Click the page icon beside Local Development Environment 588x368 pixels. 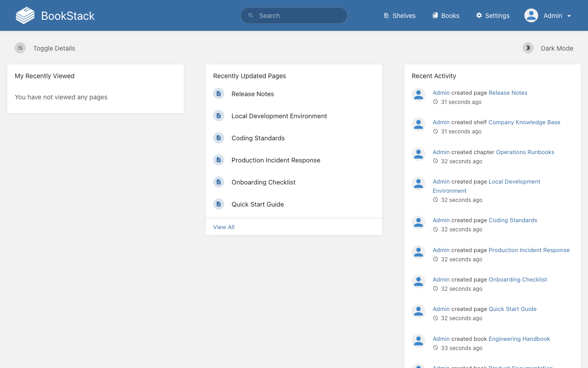[219, 115]
